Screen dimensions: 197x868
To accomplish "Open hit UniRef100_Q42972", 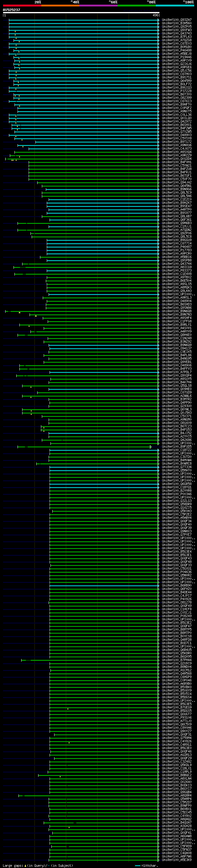I will (177, 121).
